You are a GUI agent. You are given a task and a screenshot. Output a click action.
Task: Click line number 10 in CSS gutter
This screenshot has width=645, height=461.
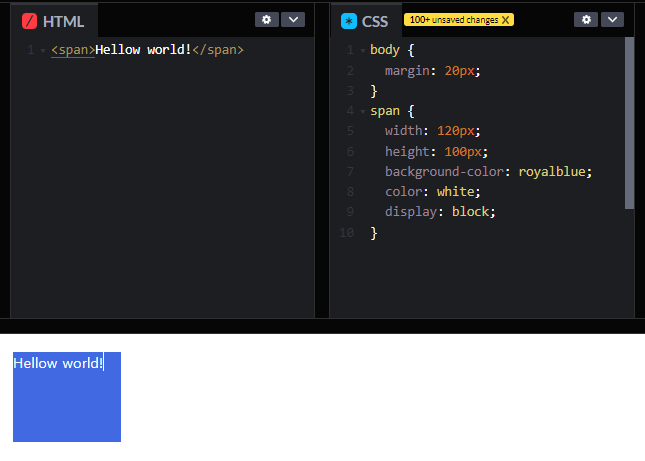346,233
